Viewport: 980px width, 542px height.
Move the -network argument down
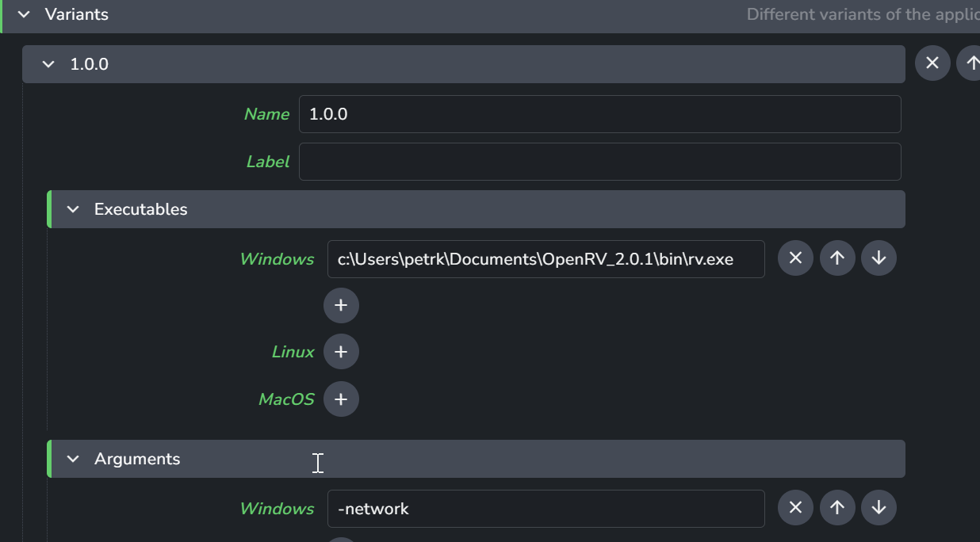(879, 508)
